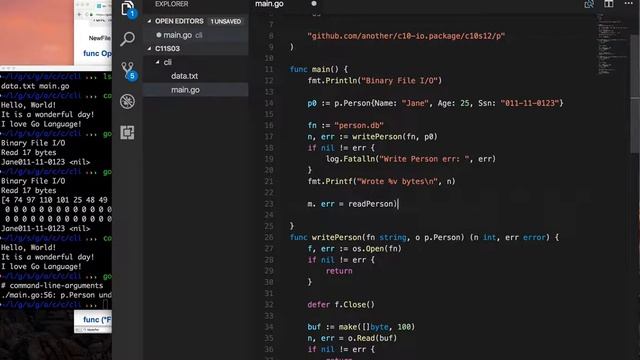Click the "n, err = o.Read(buf)" line
The width and height of the screenshot is (640, 360).
pos(352,338)
